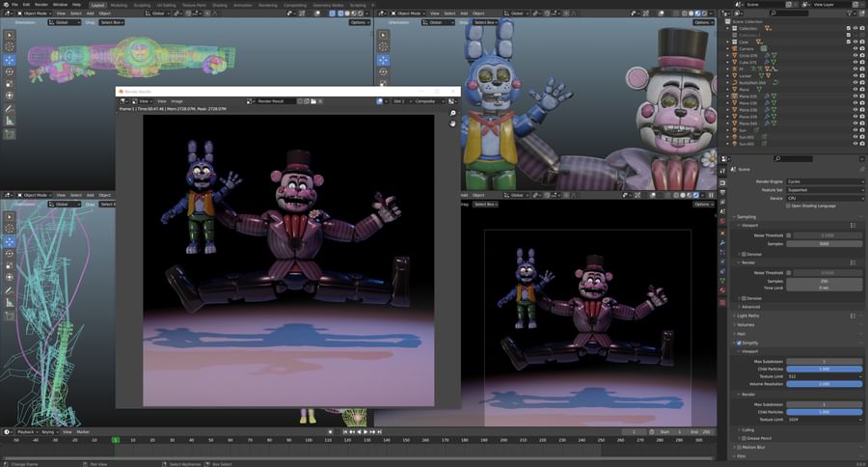Open the Options dropdown in top-left viewport
Screen dimensions: 868x467
359,22
